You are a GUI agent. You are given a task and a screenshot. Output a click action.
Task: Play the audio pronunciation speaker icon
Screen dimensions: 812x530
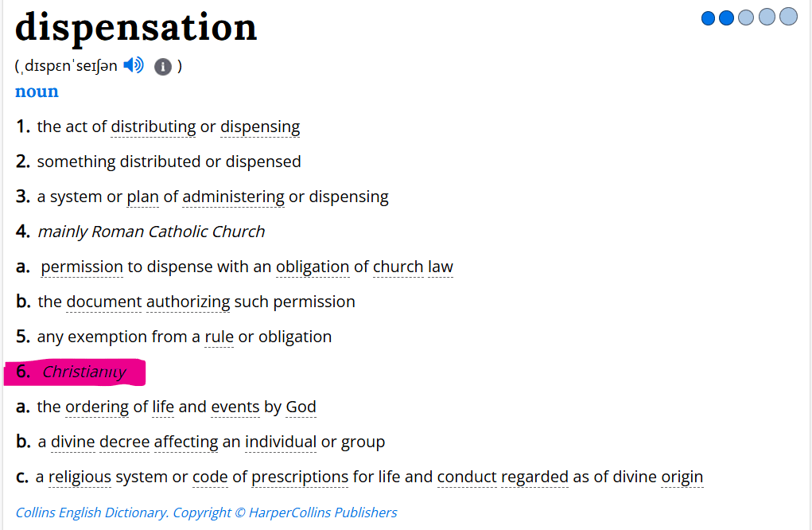(x=134, y=65)
